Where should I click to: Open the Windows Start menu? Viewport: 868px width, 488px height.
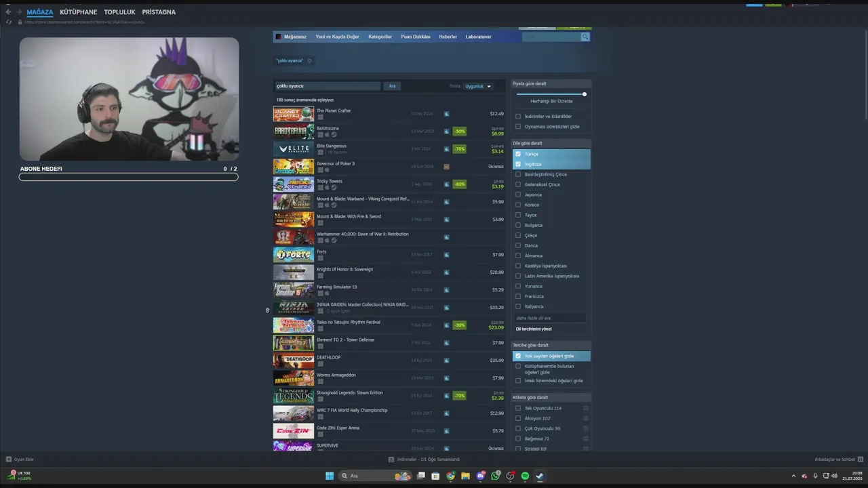[x=330, y=476]
